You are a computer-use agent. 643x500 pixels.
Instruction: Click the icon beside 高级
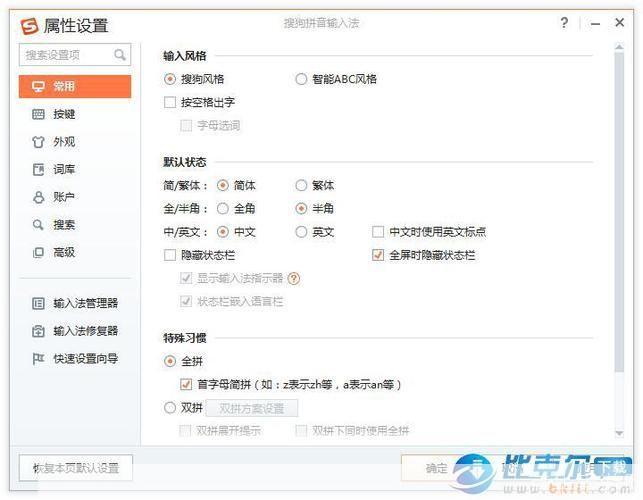point(38,252)
